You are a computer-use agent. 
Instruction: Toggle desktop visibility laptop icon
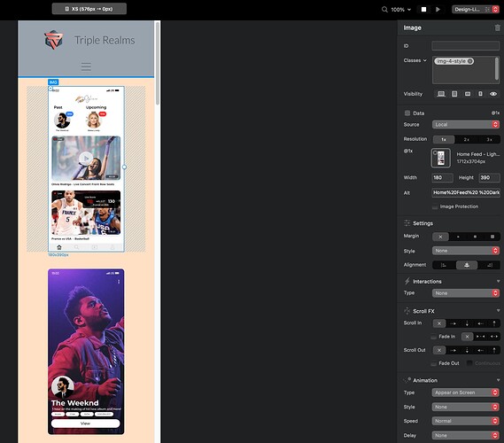coord(441,94)
